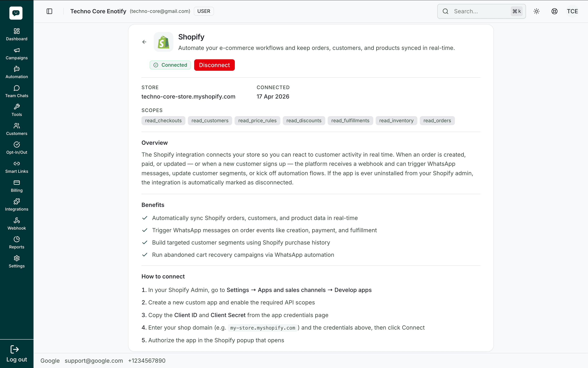Select the Campaigns menu label
588x368 pixels.
click(x=17, y=58)
